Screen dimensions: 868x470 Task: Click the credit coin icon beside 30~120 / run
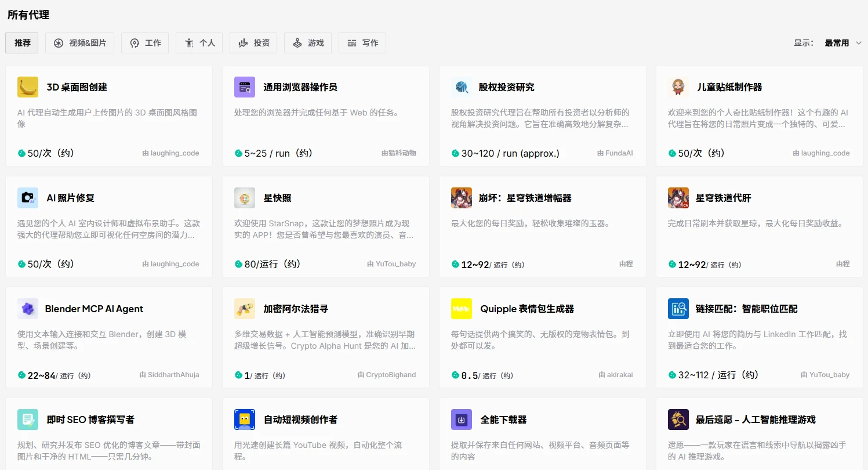[455, 153]
